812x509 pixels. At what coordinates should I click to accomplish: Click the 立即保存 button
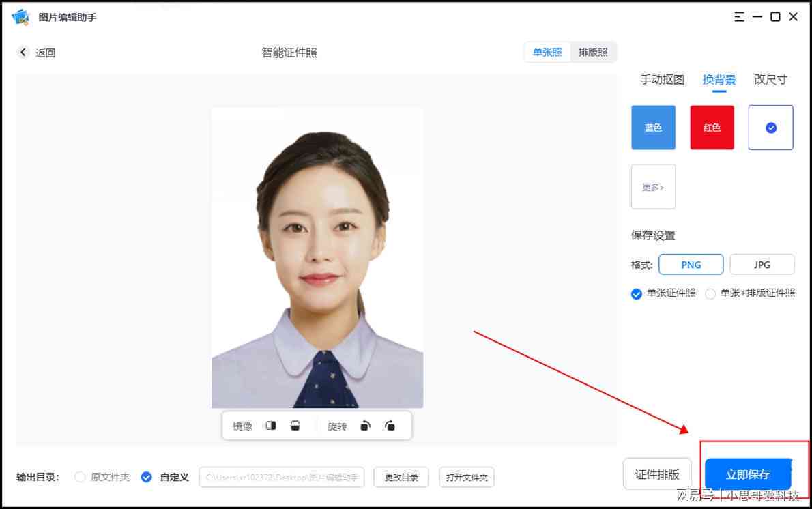[x=748, y=474]
